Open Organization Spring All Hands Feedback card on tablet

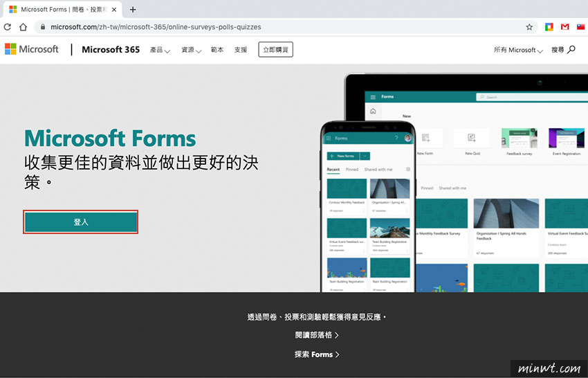pos(506,228)
